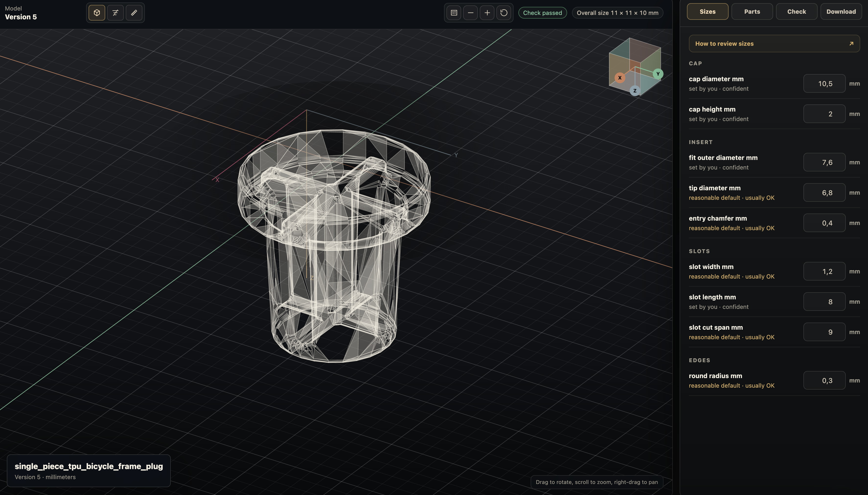
Task: Click the 'Version 5' model title
Action: click(x=21, y=17)
